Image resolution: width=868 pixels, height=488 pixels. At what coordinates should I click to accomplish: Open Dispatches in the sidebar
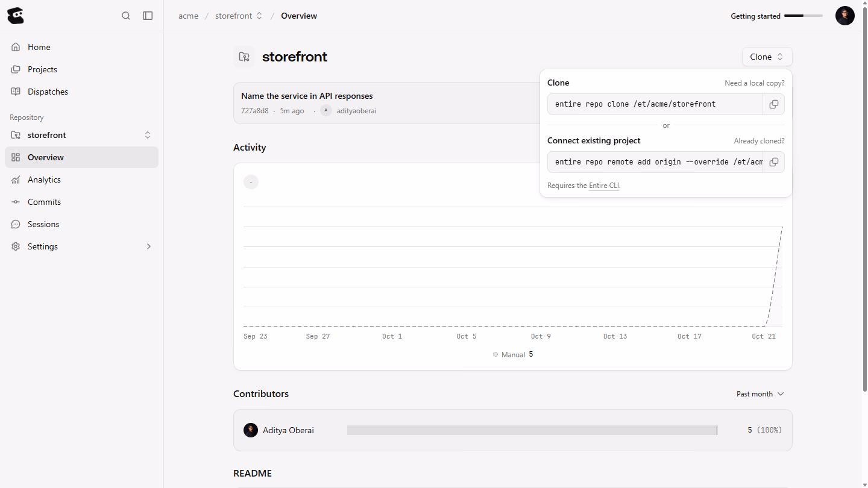pyautogui.click(x=81, y=92)
